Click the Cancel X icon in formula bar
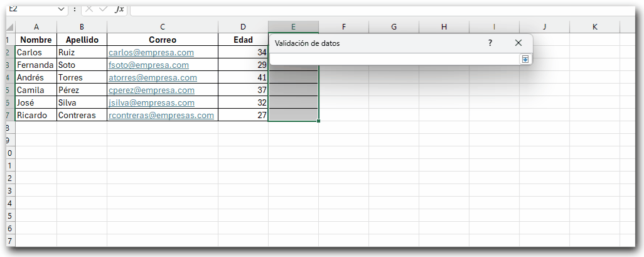 (x=89, y=9)
